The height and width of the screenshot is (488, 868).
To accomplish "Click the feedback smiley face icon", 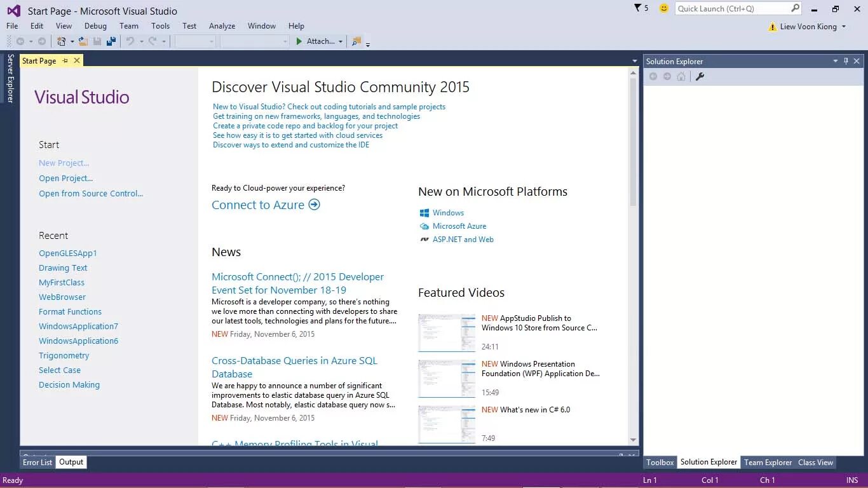I will tap(664, 8).
